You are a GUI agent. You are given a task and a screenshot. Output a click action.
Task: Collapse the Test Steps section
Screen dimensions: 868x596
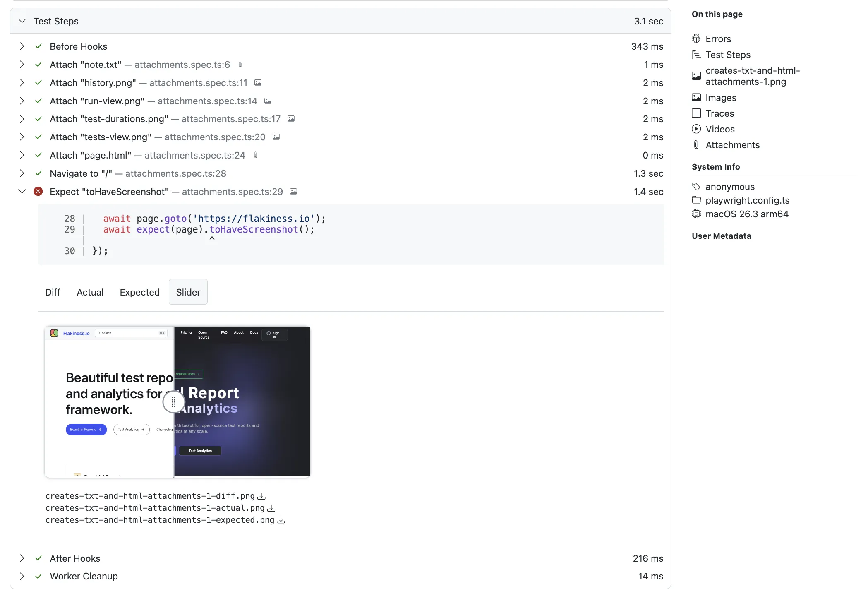pos(22,21)
